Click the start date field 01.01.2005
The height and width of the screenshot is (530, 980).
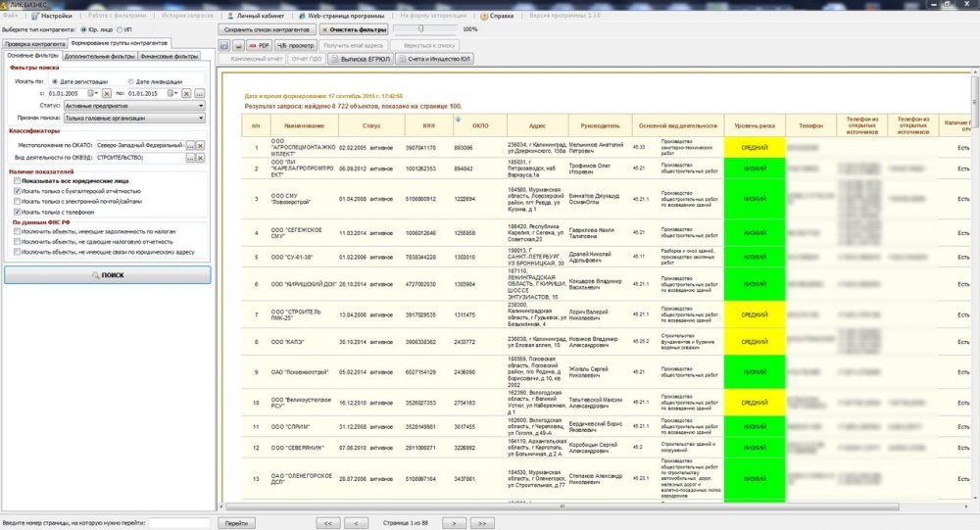click(67, 93)
